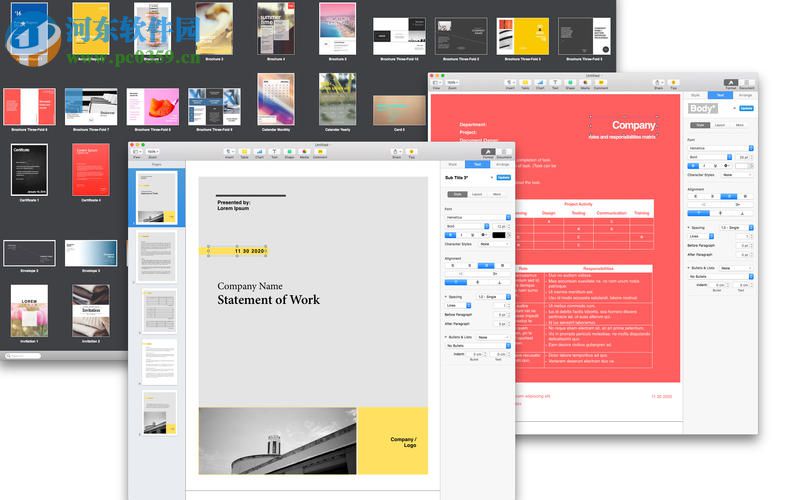Click Media icon in Statement of Work toolbar
This screenshot has width=800, height=500.
coord(304,152)
